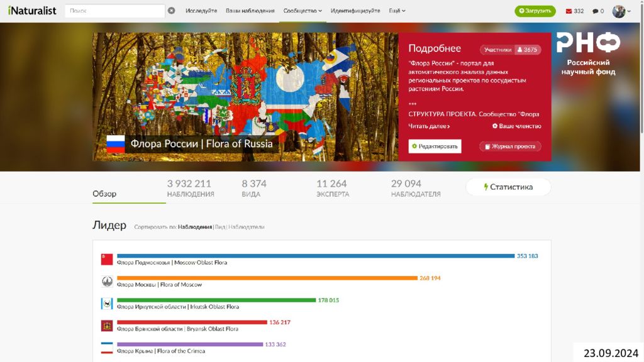The width and height of the screenshot is (644, 362).
Task: Click the Moscow Oblast flag icon
Action: pyautogui.click(x=107, y=260)
